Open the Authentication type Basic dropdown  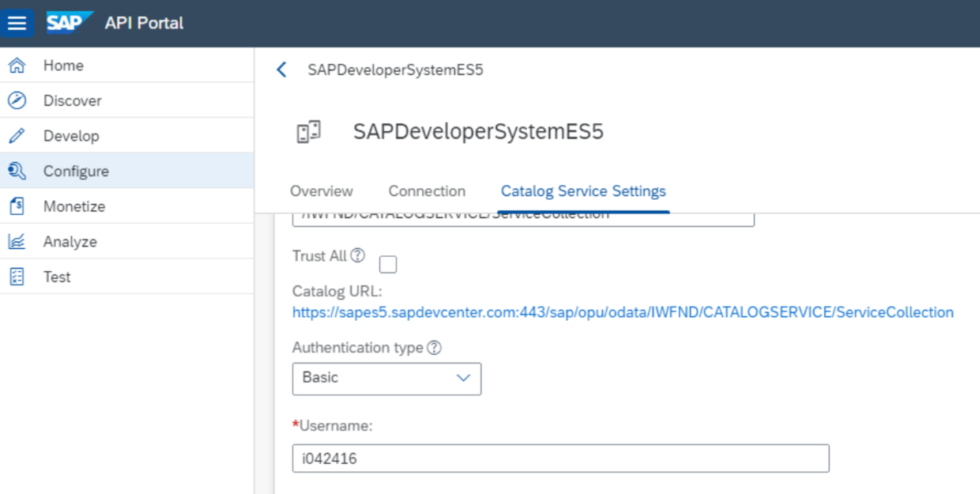[386, 379]
